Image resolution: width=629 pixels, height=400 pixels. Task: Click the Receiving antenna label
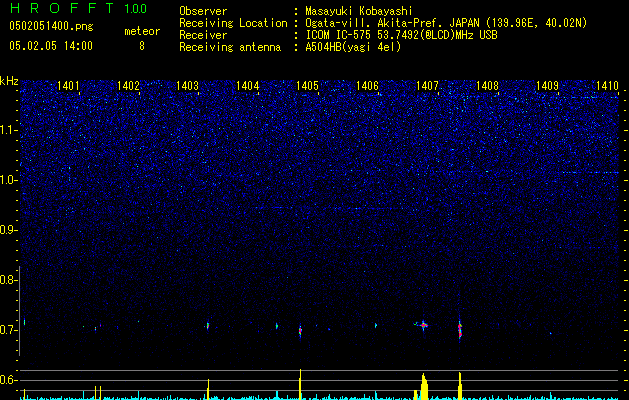click(x=230, y=47)
